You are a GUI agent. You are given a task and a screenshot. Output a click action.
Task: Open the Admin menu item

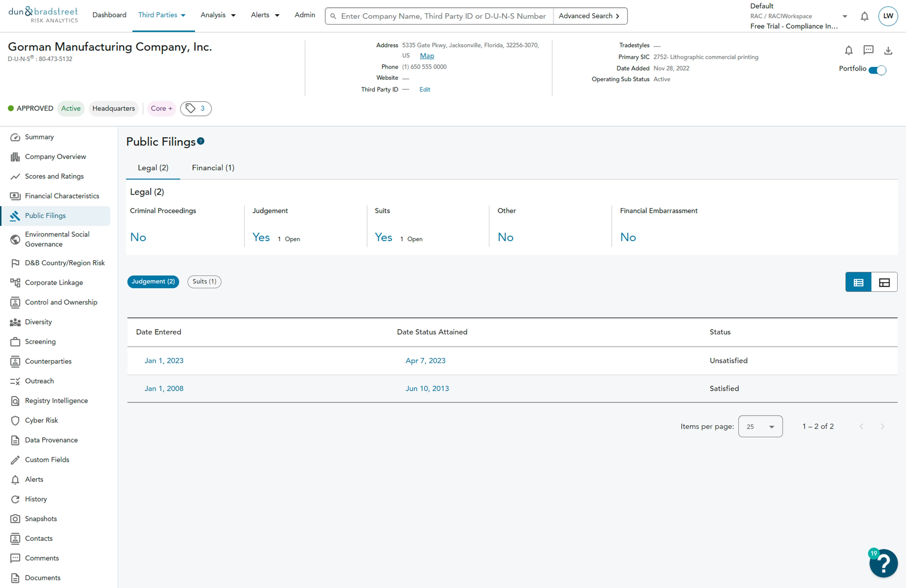point(305,15)
